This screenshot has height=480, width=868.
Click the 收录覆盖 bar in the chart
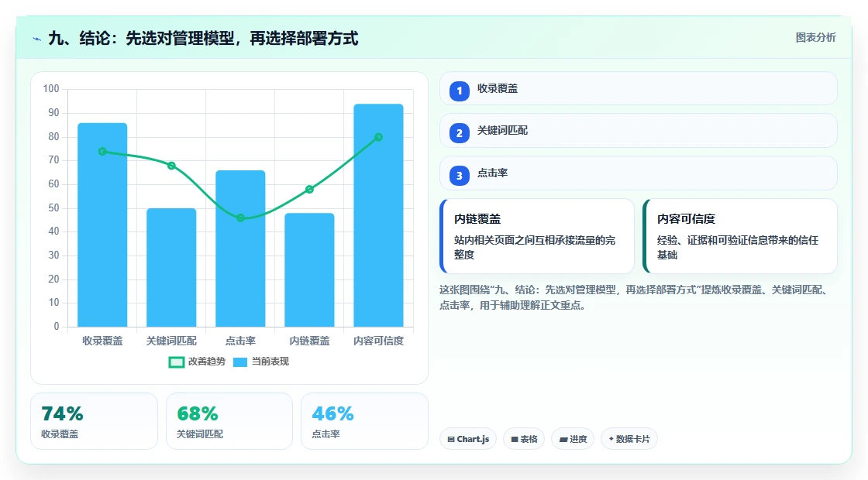tap(102, 225)
